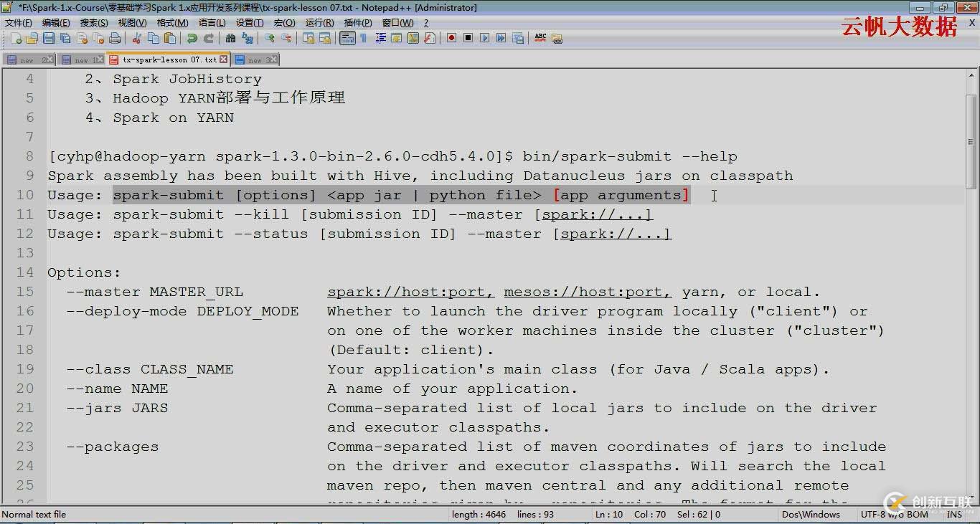
Task: Open the 编辑(E) menu
Action: point(56,23)
